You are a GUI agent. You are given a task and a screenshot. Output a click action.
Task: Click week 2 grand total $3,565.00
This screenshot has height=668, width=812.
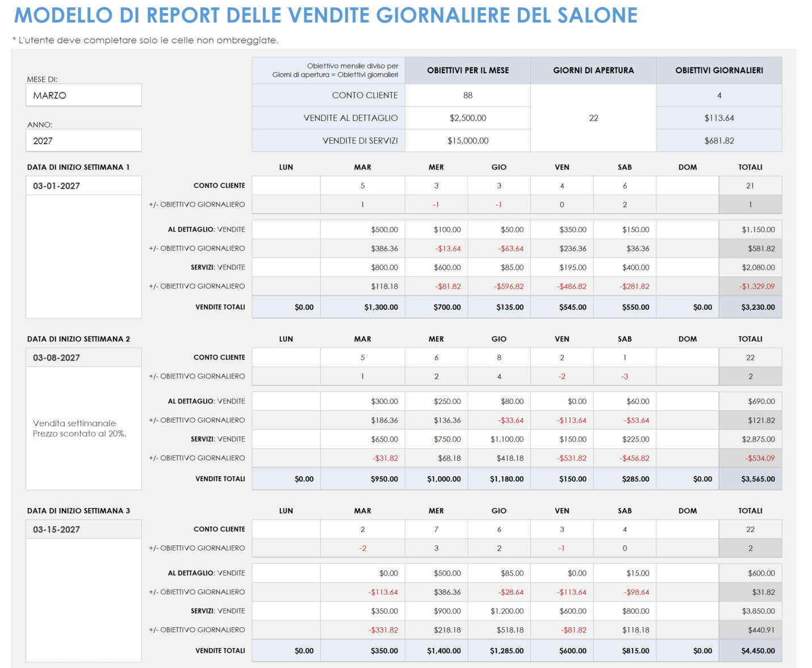click(x=750, y=479)
